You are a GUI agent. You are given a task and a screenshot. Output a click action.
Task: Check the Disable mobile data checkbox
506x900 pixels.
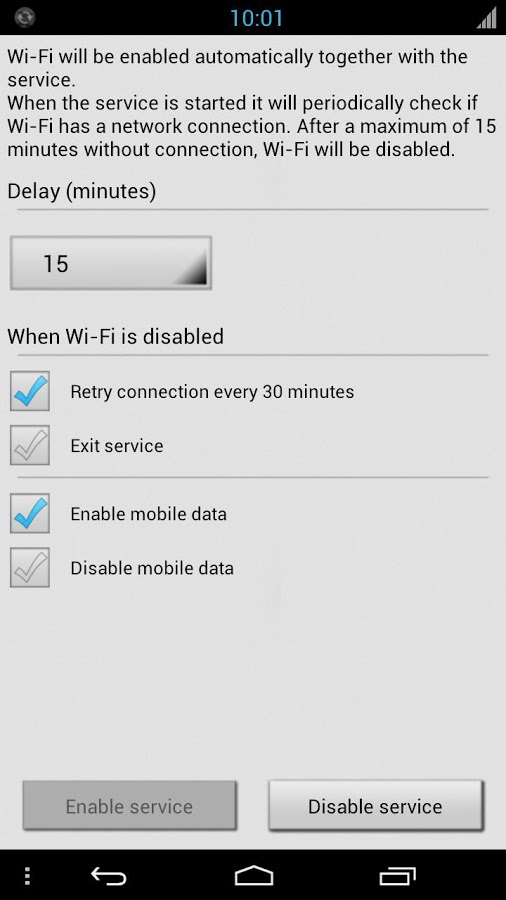(30, 568)
